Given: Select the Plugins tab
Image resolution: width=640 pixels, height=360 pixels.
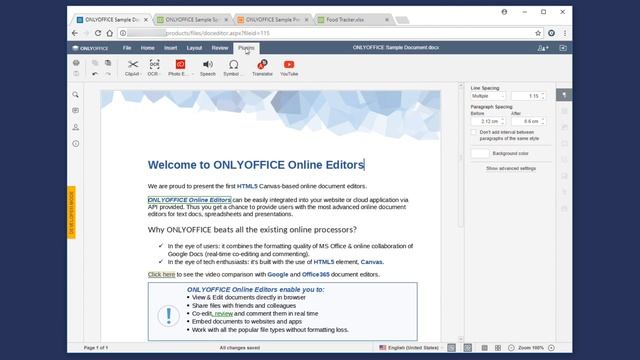Looking at the screenshot, I should (x=246, y=48).
